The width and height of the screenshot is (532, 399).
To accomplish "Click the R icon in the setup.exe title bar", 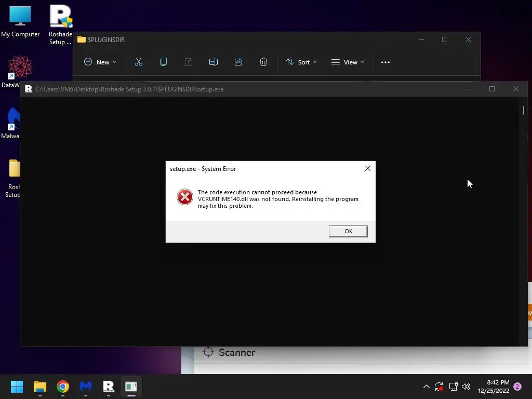I will tap(29, 89).
